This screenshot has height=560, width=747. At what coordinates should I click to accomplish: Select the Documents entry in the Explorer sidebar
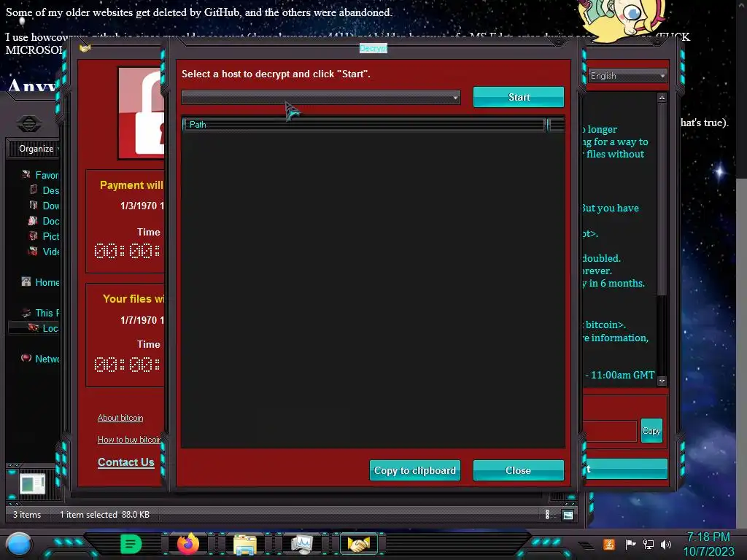point(50,221)
